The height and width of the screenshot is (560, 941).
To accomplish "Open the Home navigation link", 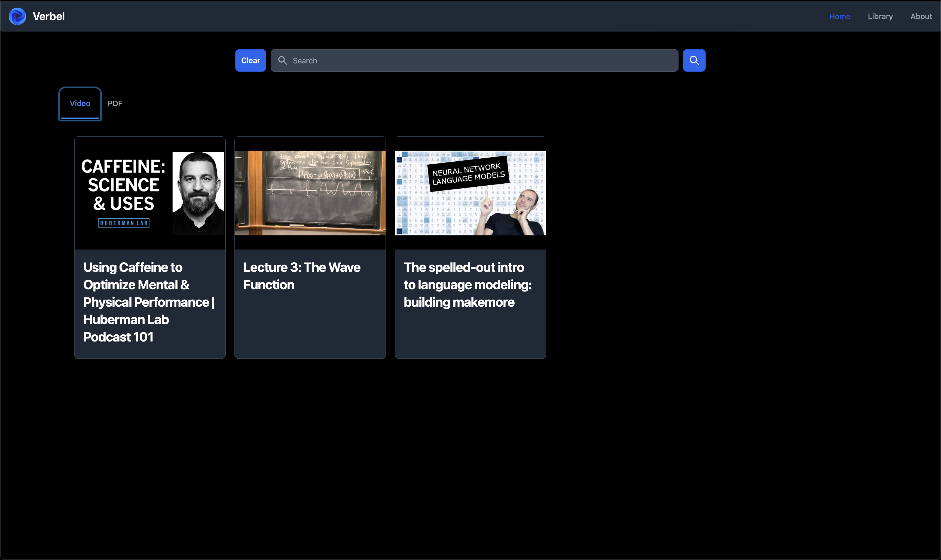I will 839,16.
